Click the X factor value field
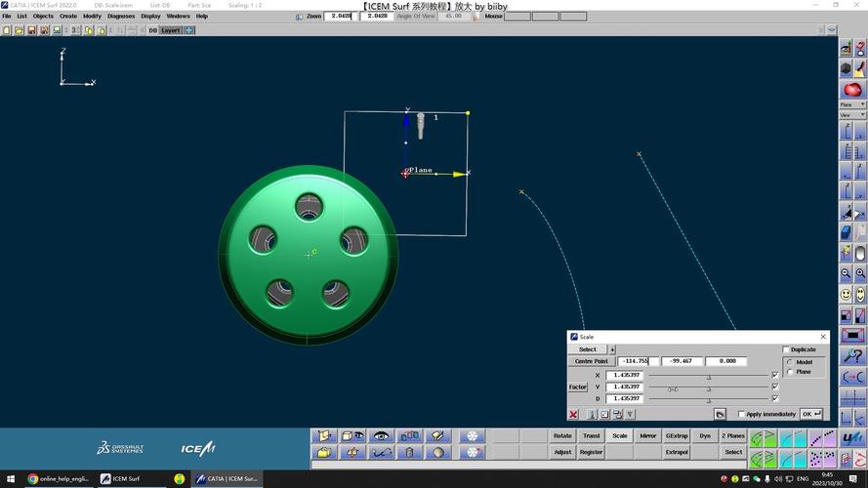Image resolution: width=868 pixels, height=488 pixels. point(626,375)
